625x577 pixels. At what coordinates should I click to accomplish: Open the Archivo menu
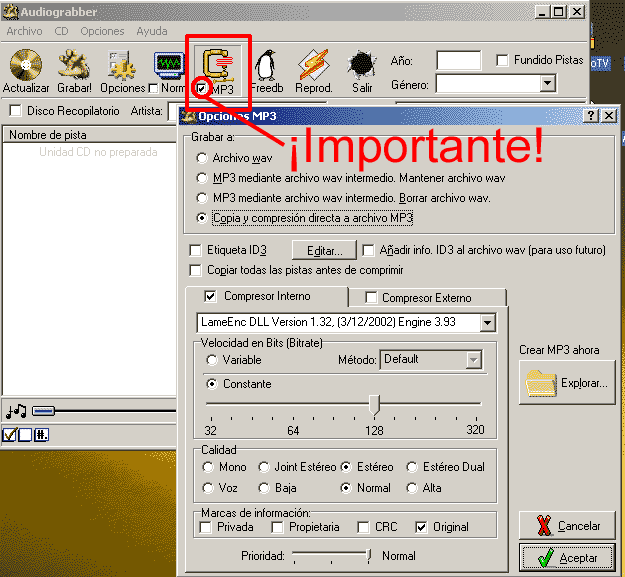tap(24, 31)
